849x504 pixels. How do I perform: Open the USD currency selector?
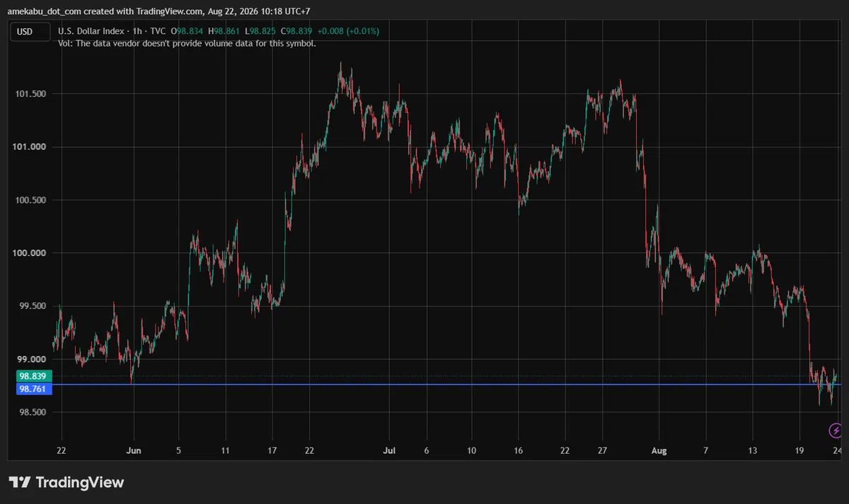point(29,31)
